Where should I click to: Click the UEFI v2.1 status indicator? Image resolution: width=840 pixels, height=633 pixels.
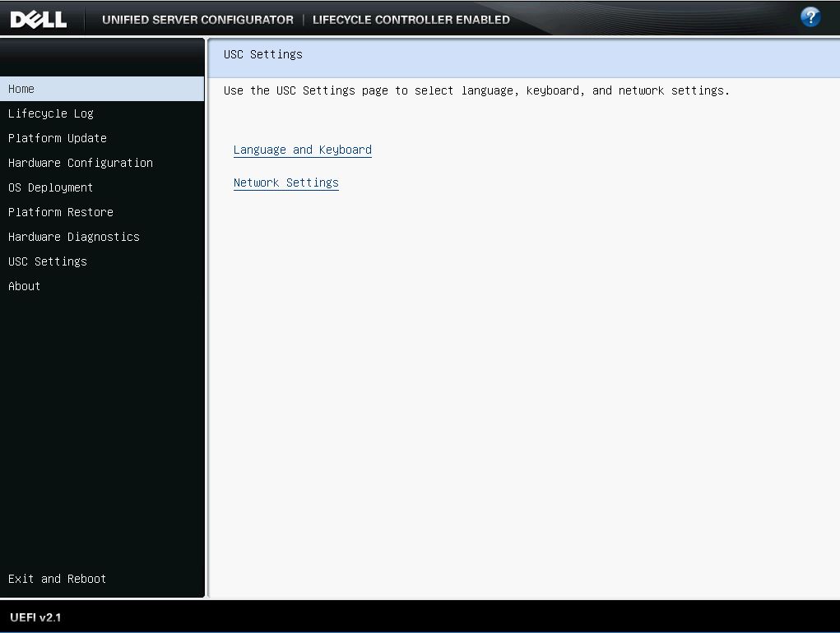33,617
